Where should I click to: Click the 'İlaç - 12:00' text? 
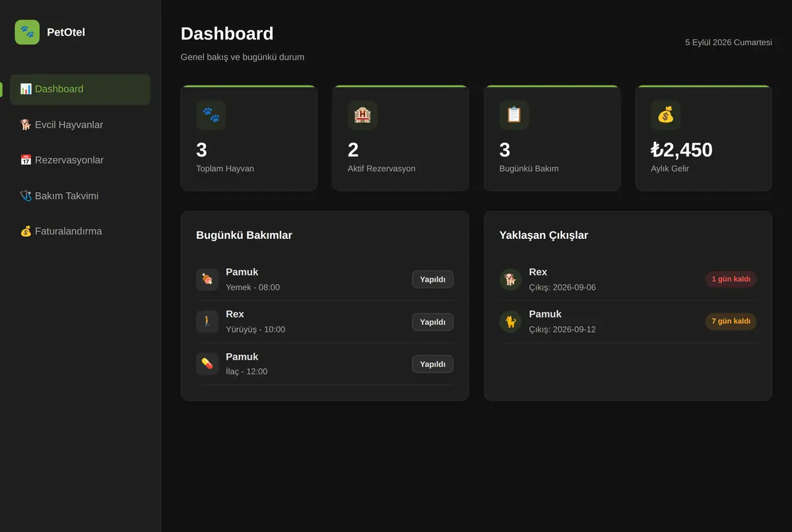[x=247, y=372]
